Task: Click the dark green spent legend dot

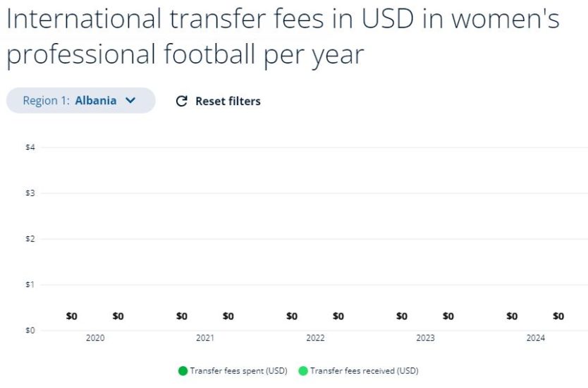Action: (x=183, y=370)
